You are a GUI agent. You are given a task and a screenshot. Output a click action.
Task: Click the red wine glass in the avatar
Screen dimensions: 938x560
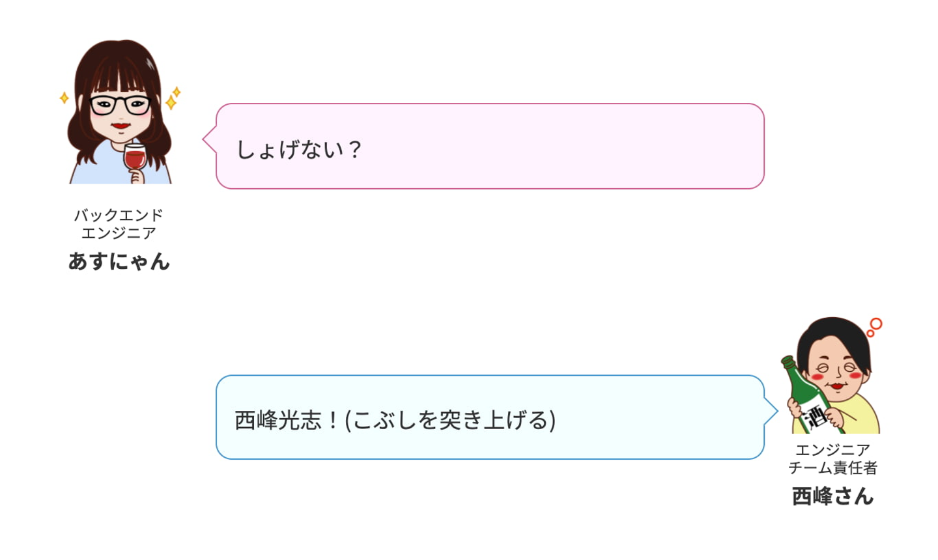(135, 158)
